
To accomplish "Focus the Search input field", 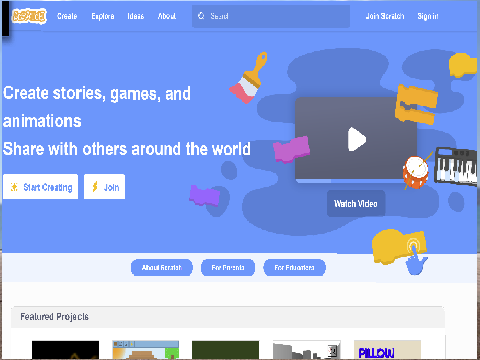I will tap(271, 16).
